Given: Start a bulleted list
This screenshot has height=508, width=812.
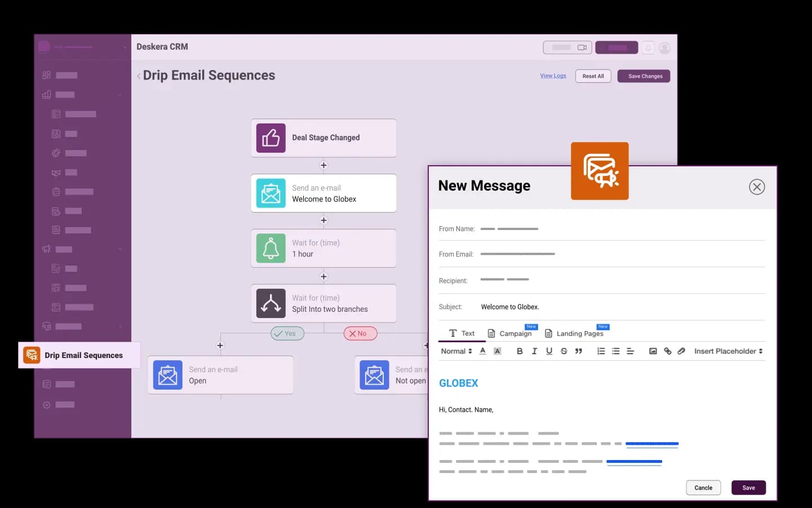Looking at the screenshot, I should 616,351.
